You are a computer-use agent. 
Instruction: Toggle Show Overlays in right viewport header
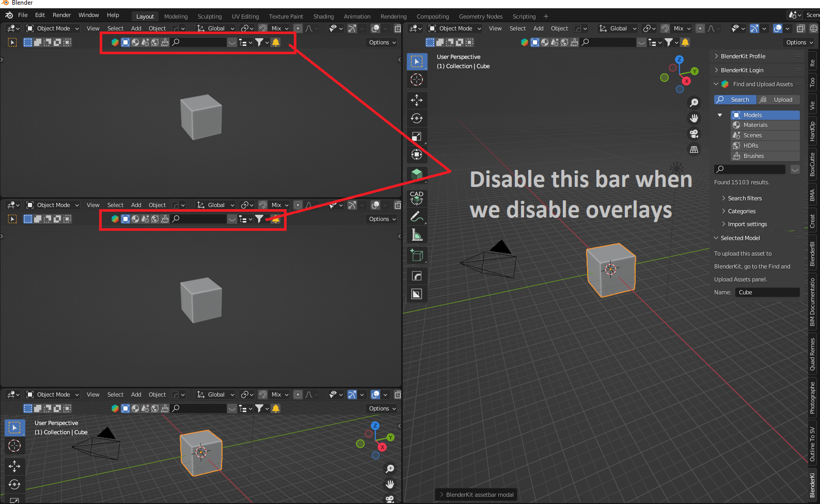778,28
